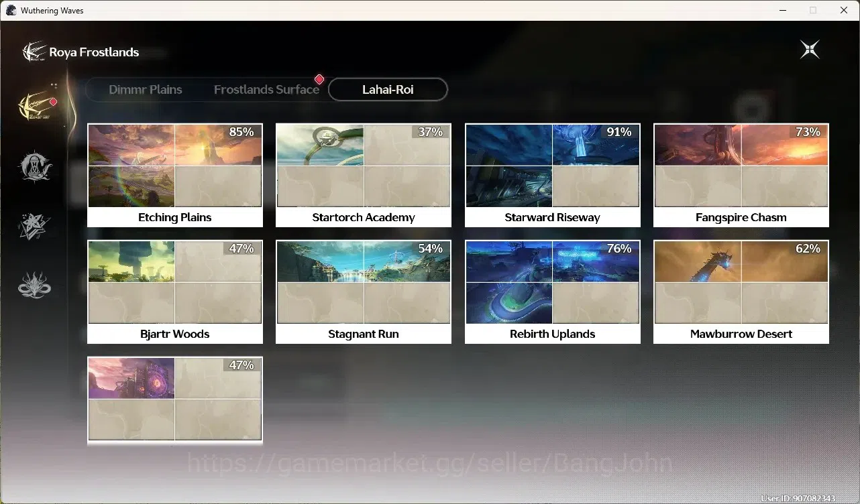Minimize the Wuthering Waves window
The image size is (860, 504).
[782, 10]
